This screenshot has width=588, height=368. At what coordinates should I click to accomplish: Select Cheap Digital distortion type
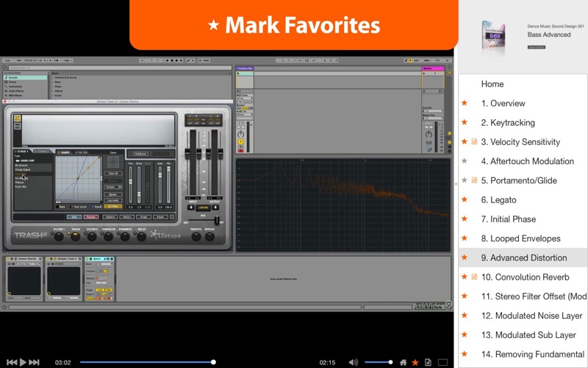click(23, 170)
